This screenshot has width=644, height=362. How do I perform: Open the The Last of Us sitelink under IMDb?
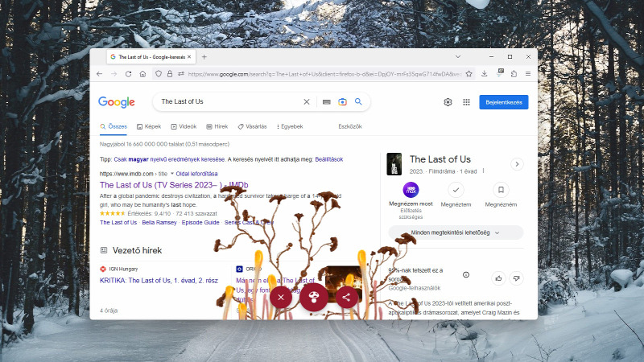tap(118, 223)
